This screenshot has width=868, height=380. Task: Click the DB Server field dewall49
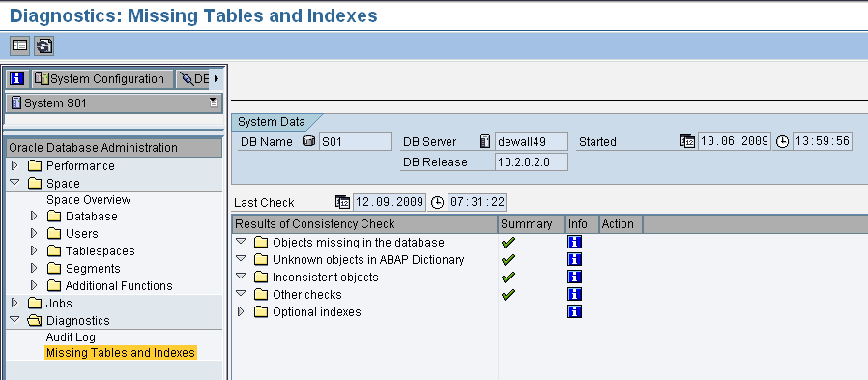(531, 142)
